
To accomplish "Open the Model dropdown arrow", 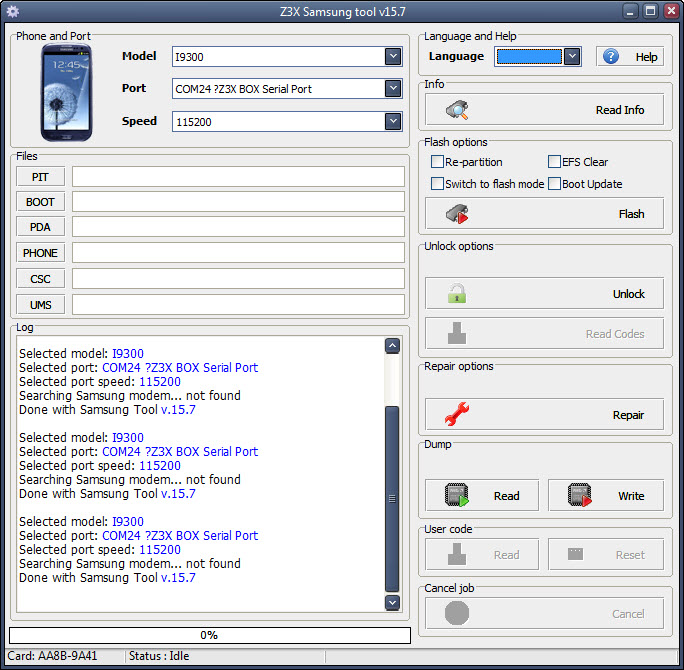I will 393,56.
